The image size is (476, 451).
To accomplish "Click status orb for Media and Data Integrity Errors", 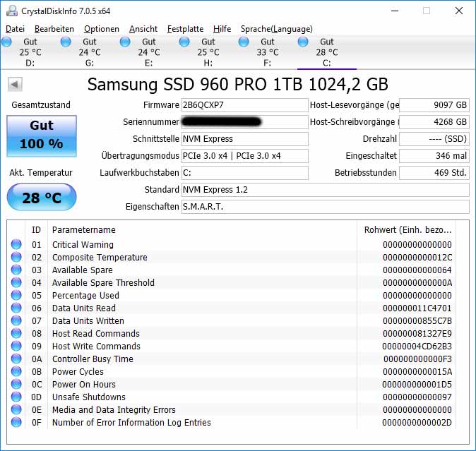I will point(16,410).
